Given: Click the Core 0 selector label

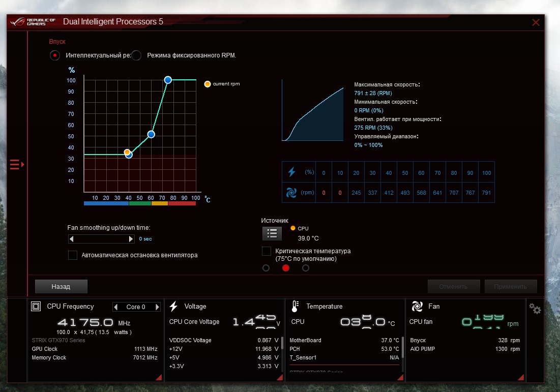Looking at the screenshot, I should pos(136,307).
